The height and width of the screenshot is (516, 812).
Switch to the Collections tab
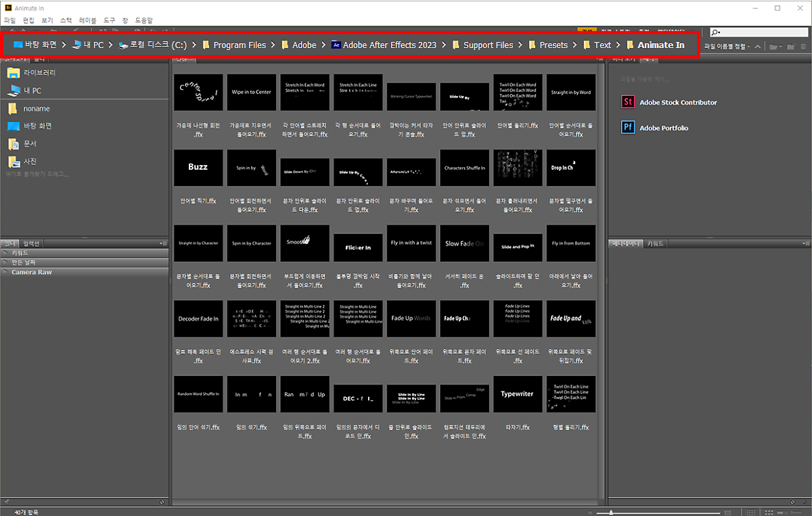[x=31, y=243]
